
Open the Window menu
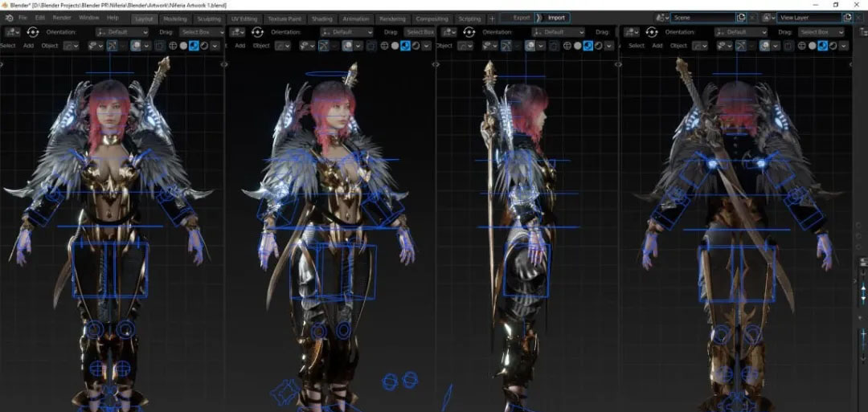tap(88, 18)
